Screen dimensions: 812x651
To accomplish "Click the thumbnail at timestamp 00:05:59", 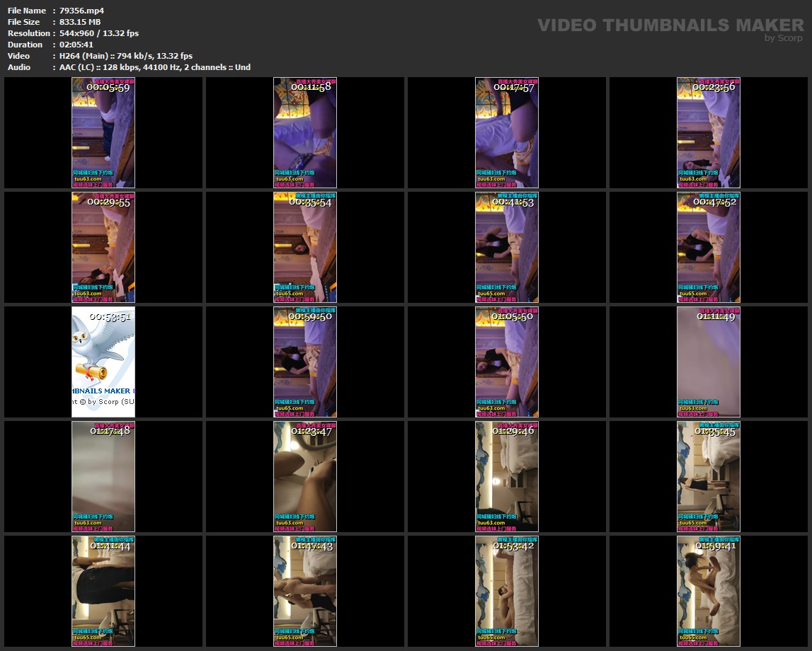I will 103,133.
